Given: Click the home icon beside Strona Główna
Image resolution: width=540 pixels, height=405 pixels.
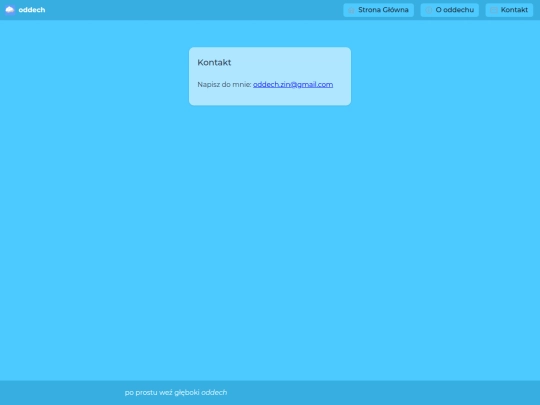Looking at the screenshot, I should tap(351, 10).
